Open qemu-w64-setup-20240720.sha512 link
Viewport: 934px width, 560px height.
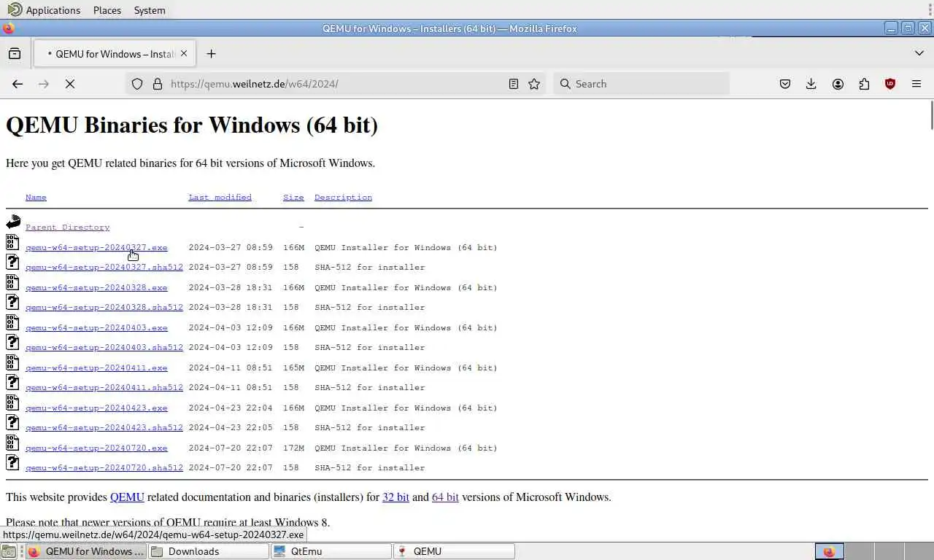[x=104, y=468]
